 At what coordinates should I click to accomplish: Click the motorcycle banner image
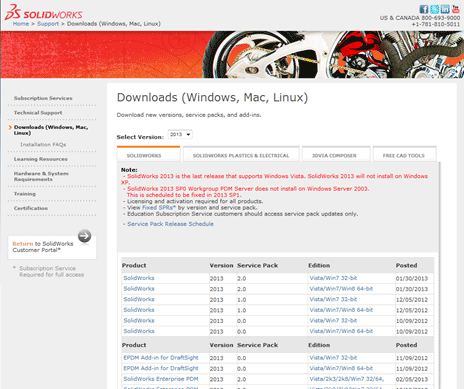pos(232,55)
